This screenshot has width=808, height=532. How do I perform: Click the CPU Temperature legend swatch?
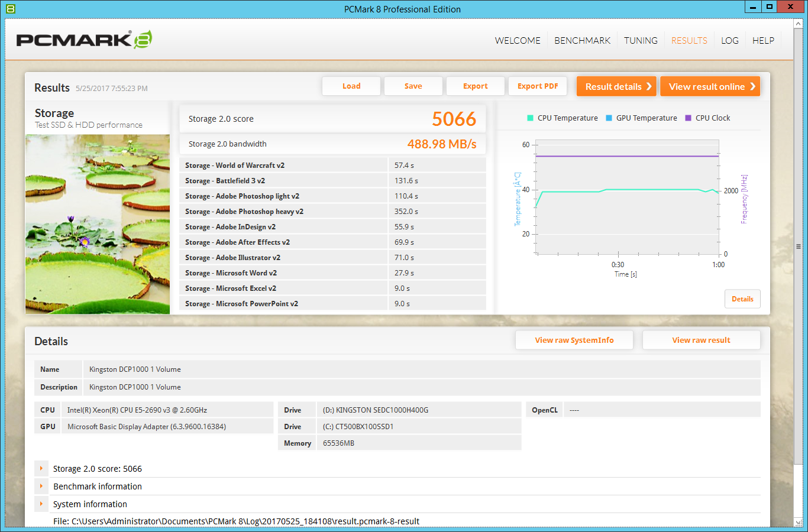pyautogui.click(x=530, y=118)
